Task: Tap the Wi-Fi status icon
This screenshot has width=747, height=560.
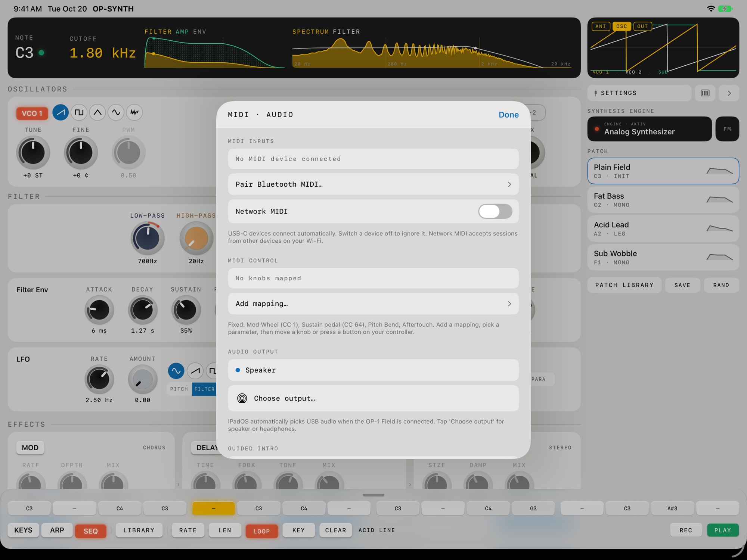Action: [711, 9]
